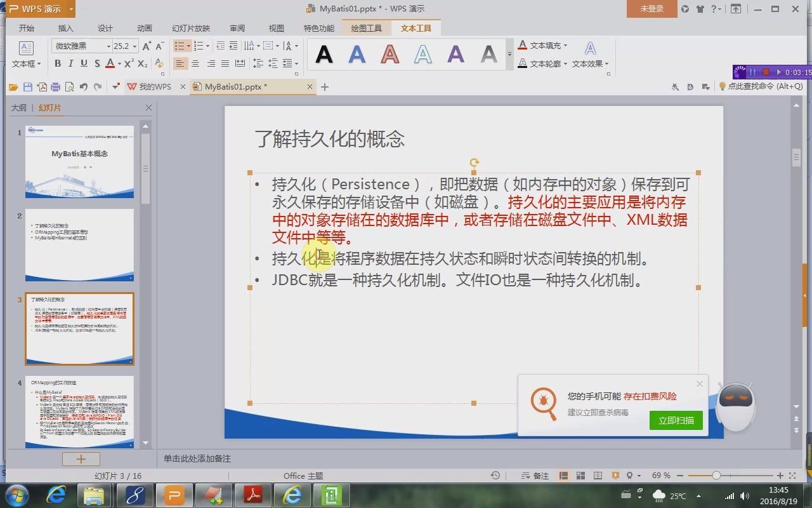Toggle center text alignment
The height and width of the screenshot is (508, 812).
(x=195, y=63)
